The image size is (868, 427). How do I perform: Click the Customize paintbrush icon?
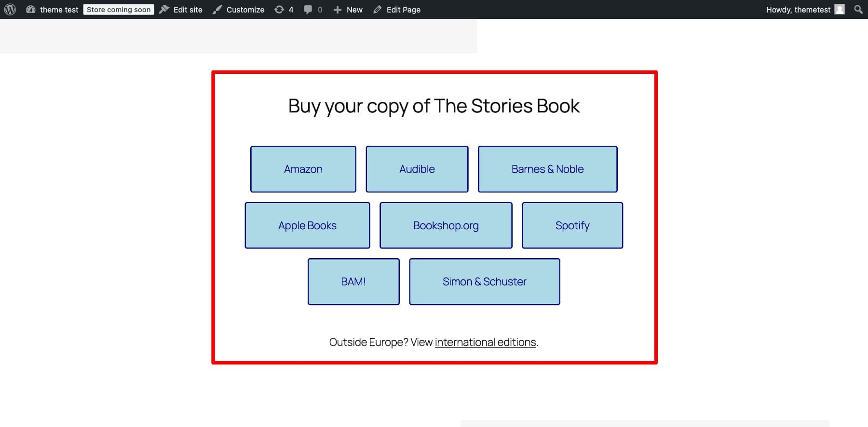[217, 10]
